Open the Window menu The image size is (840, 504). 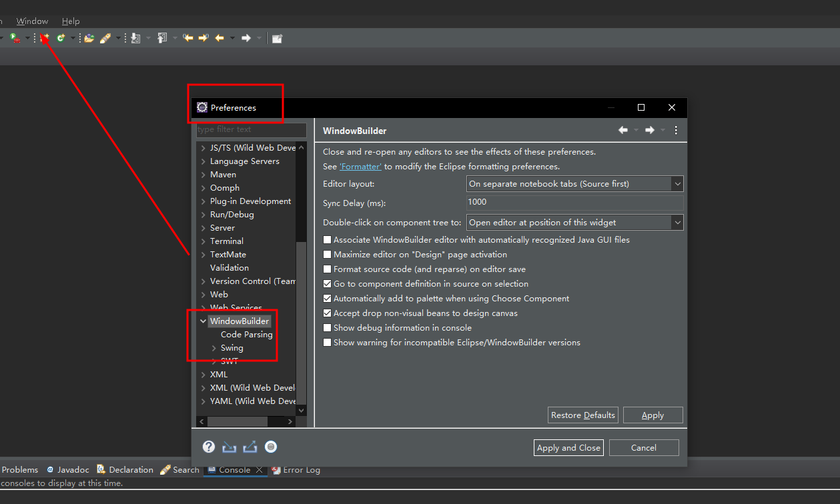32,21
